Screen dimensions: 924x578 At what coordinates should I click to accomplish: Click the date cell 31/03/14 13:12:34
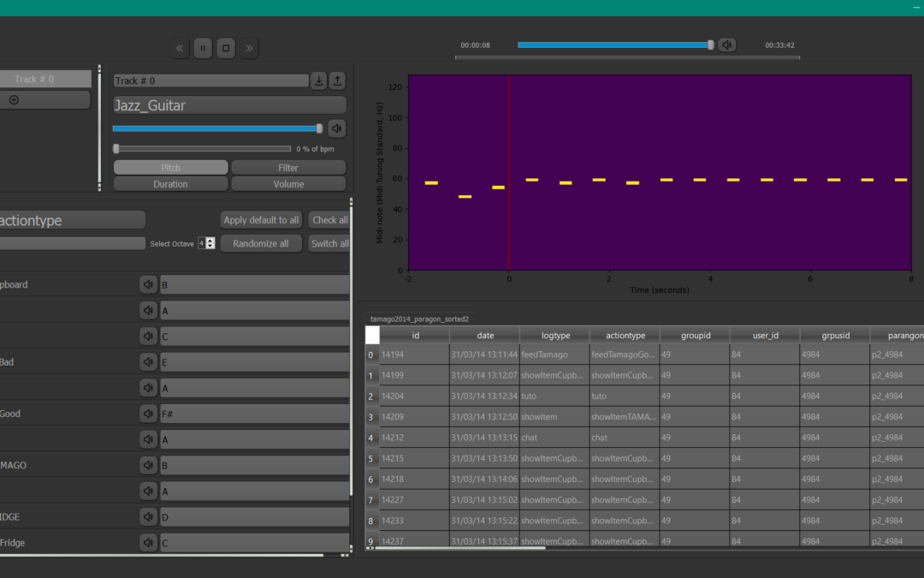click(x=484, y=396)
